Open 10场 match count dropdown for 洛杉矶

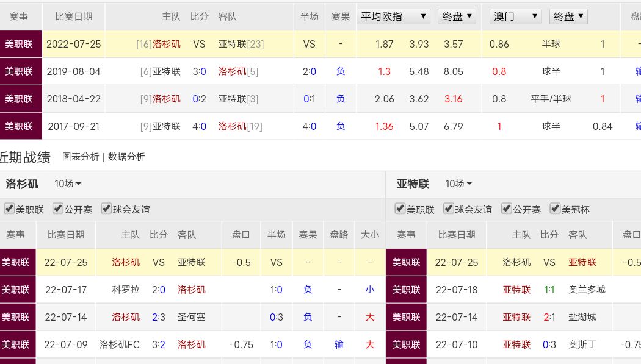coord(68,184)
